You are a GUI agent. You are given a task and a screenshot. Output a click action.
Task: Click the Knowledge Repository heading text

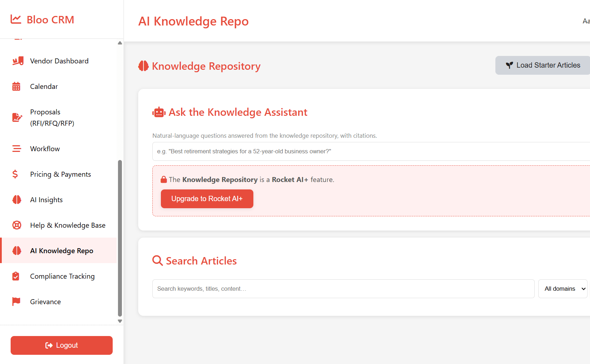pos(206,66)
